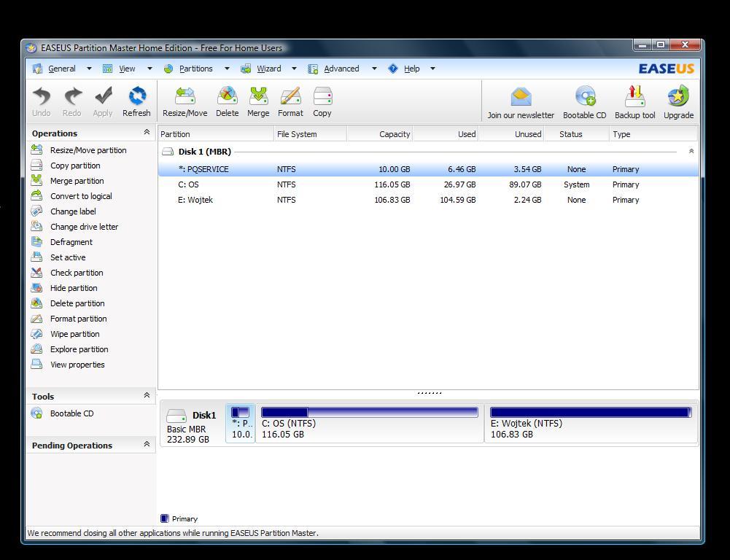Select Convert to logical operation
730x560 pixels.
coord(71,196)
